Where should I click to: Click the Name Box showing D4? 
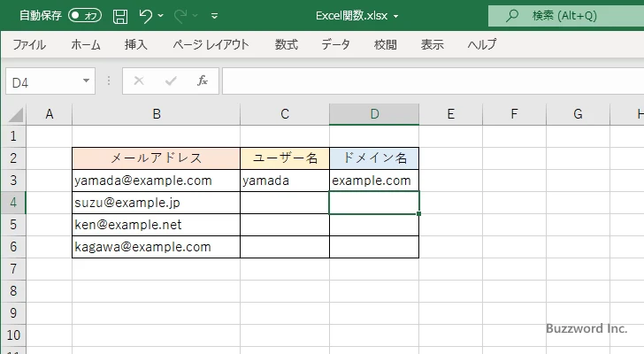43,81
